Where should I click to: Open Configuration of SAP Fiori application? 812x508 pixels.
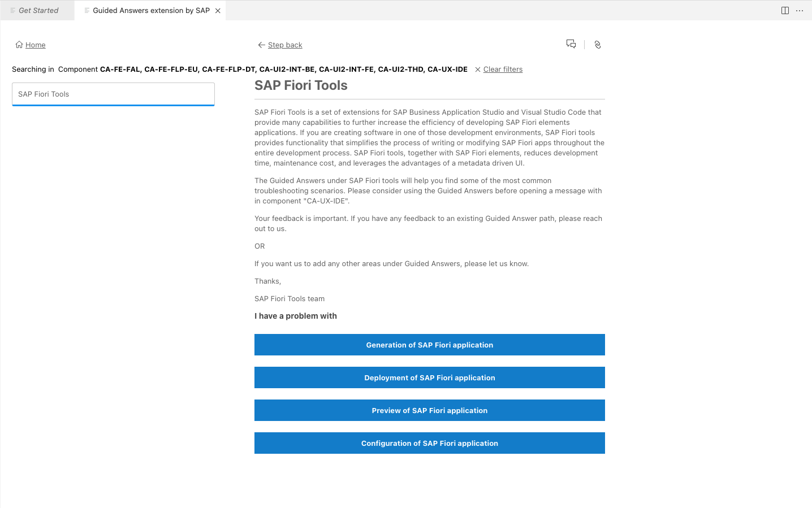[x=429, y=443]
